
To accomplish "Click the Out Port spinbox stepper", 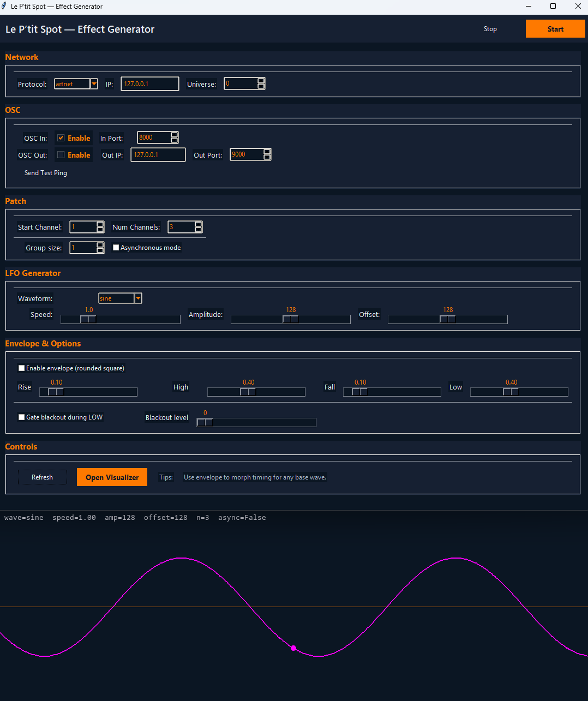I will point(267,154).
